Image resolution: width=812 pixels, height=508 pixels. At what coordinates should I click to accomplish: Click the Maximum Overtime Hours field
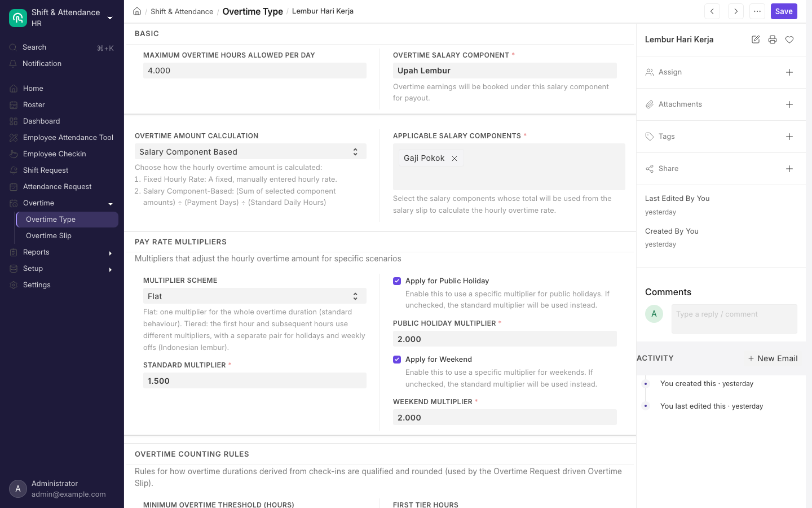pos(255,71)
